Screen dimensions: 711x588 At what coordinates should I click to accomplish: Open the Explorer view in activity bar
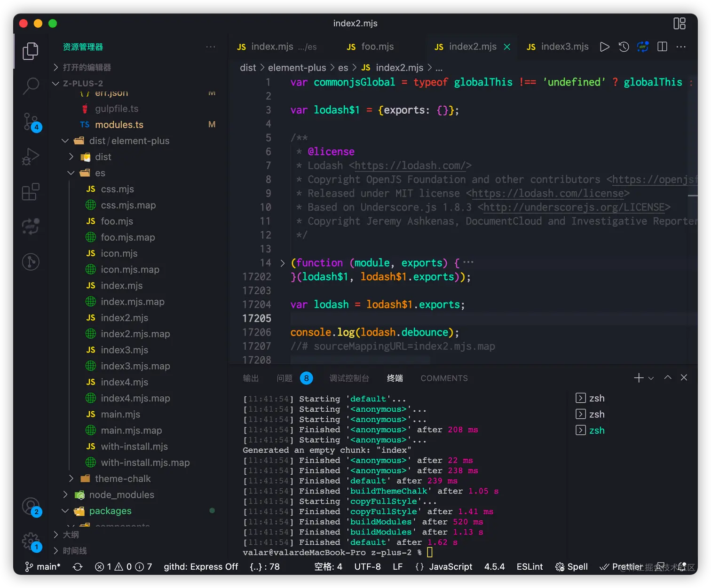[x=31, y=51]
